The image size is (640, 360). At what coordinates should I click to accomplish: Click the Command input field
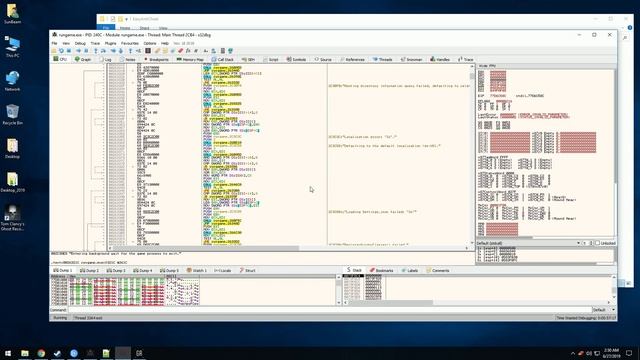click(x=329, y=310)
